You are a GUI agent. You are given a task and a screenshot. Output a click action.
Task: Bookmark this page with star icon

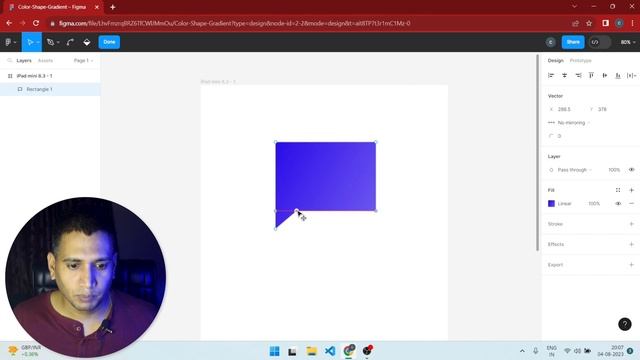(x=589, y=23)
